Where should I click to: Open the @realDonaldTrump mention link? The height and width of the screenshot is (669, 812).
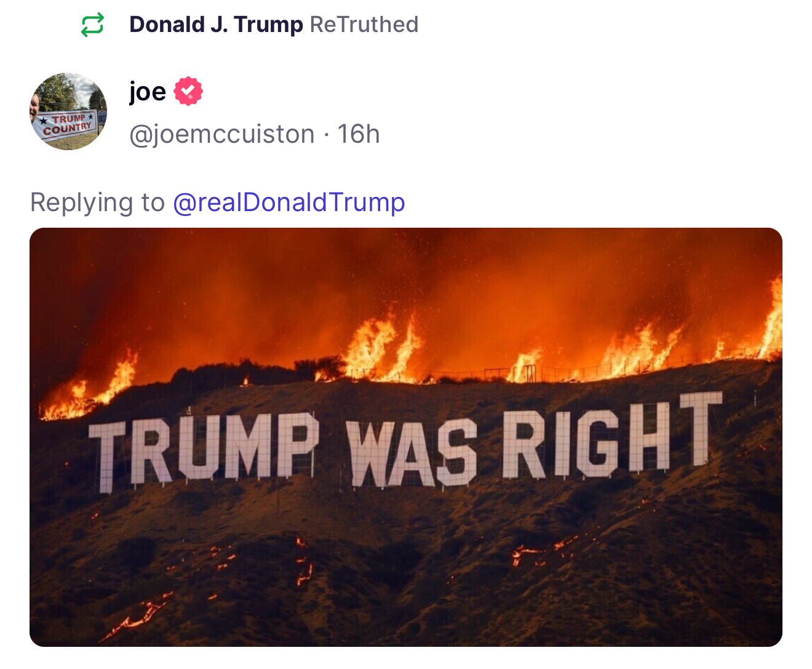point(289,202)
